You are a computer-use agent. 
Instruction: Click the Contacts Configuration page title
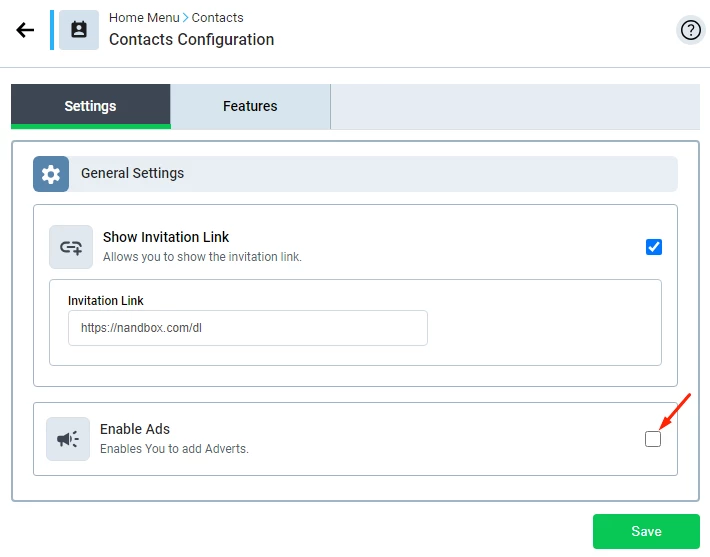(191, 40)
